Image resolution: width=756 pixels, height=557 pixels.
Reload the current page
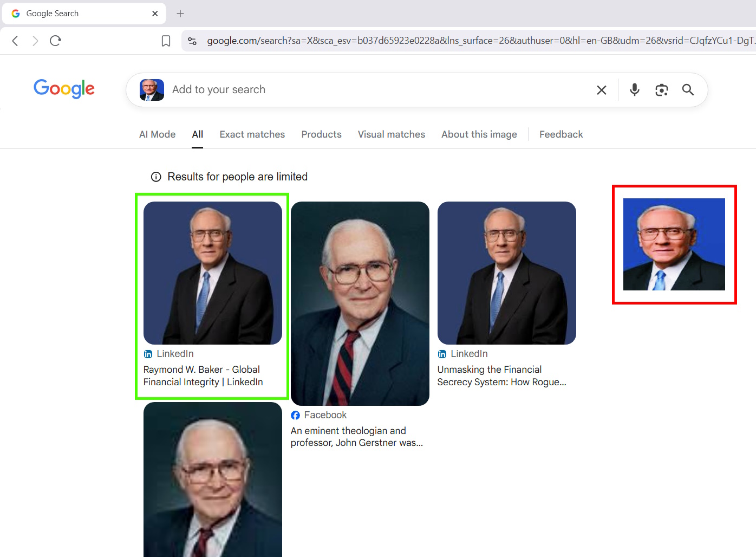click(x=55, y=41)
